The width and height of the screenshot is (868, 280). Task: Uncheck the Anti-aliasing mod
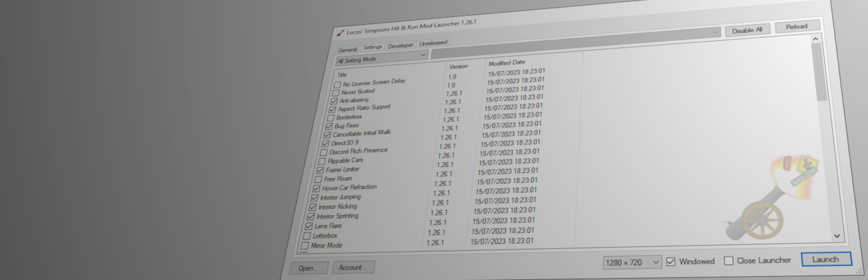pos(334,101)
